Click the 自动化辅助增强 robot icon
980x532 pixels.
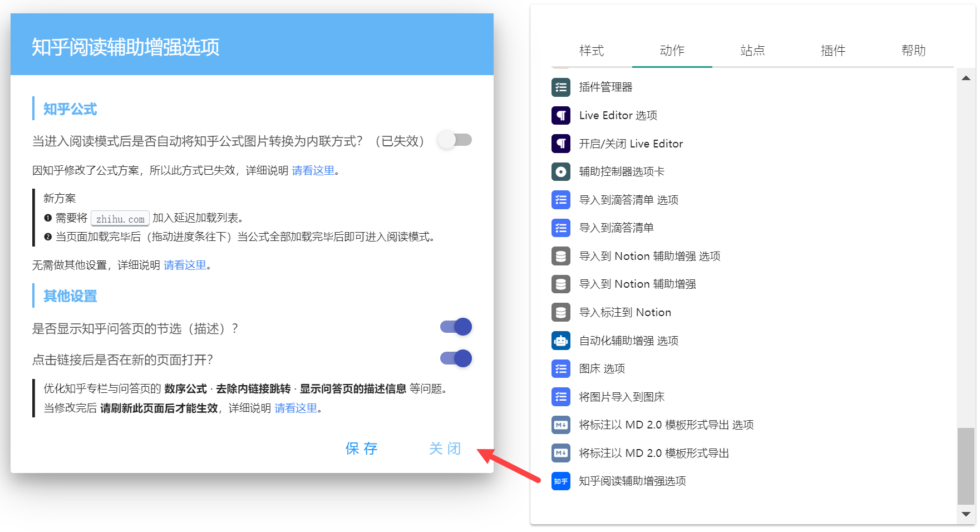561,341
